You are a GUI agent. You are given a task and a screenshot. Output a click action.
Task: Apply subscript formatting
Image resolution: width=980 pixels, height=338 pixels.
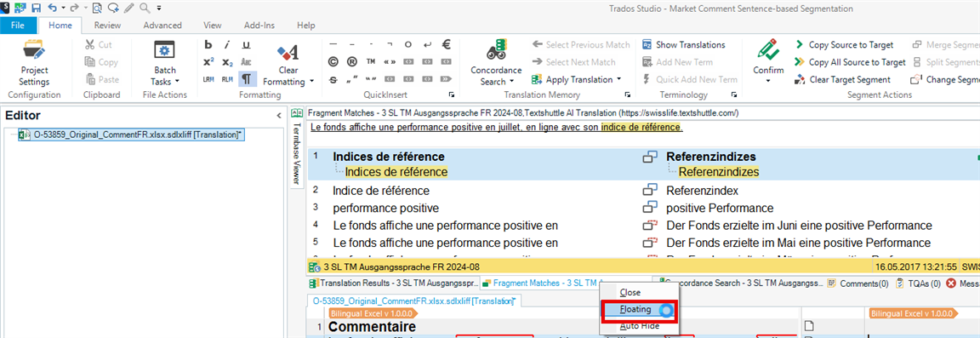pos(227,62)
